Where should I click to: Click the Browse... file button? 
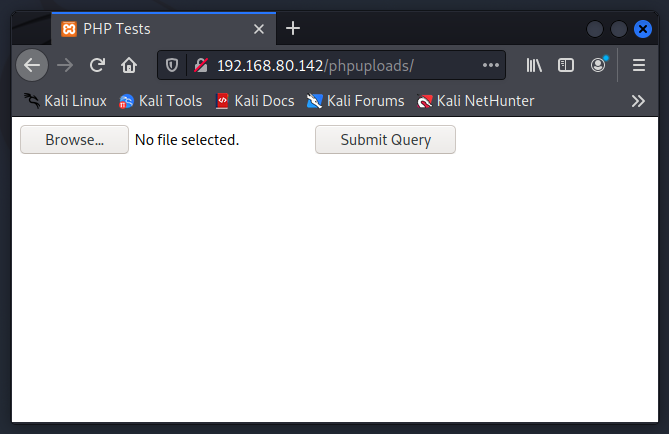coord(74,139)
